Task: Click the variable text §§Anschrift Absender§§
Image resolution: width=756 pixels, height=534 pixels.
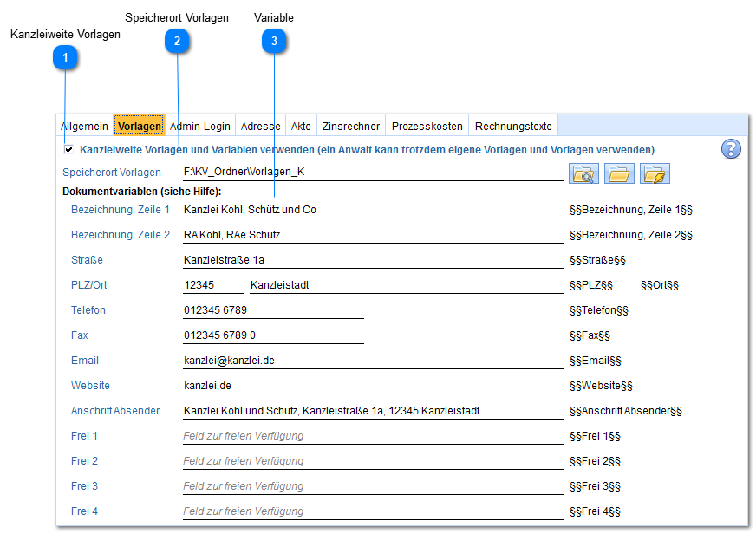Action: 626,411
